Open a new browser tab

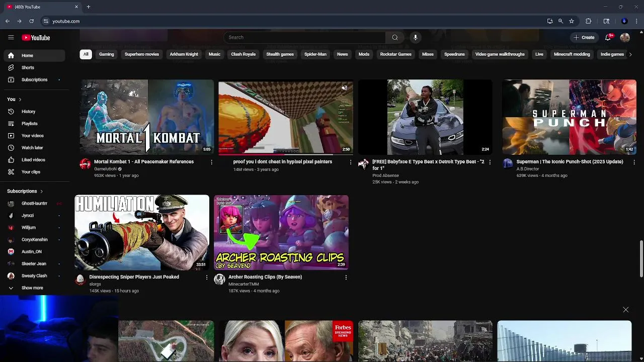coord(88,7)
